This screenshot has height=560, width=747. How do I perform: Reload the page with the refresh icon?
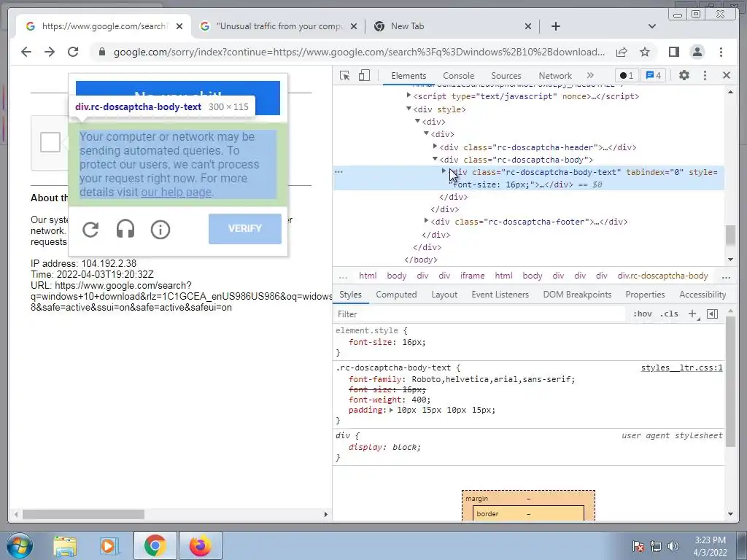[x=73, y=52]
